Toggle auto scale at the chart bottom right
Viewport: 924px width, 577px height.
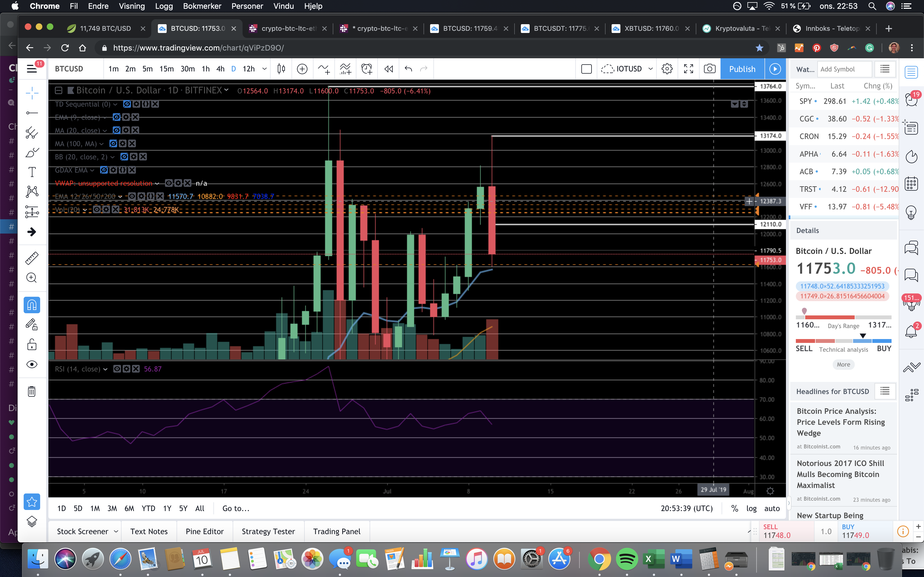click(772, 508)
